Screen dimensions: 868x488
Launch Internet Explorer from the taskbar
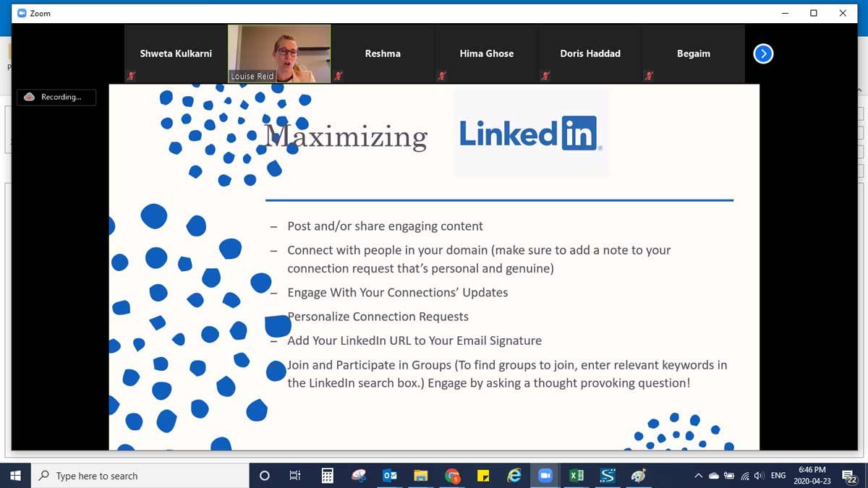(514, 476)
